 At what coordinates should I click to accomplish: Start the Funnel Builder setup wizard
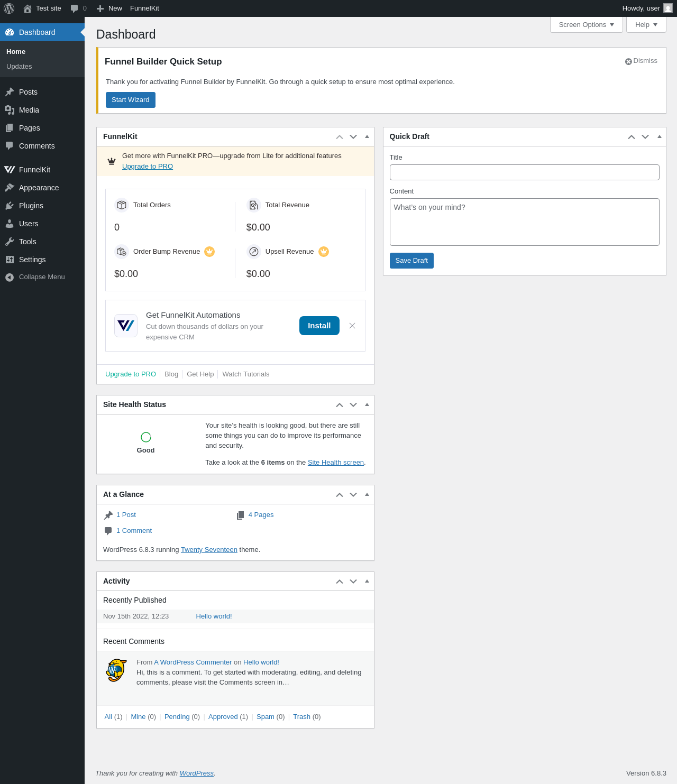[131, 100]
